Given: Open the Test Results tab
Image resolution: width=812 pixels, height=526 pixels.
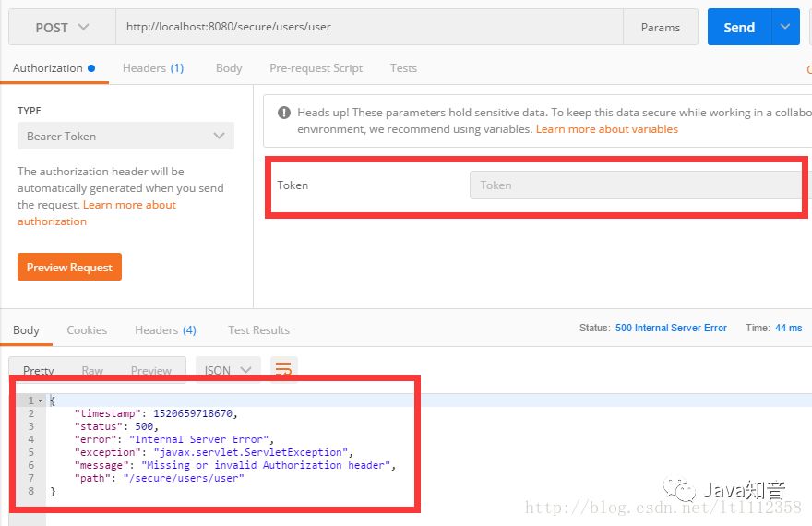Looking at the screenshot, I should 259,330.
